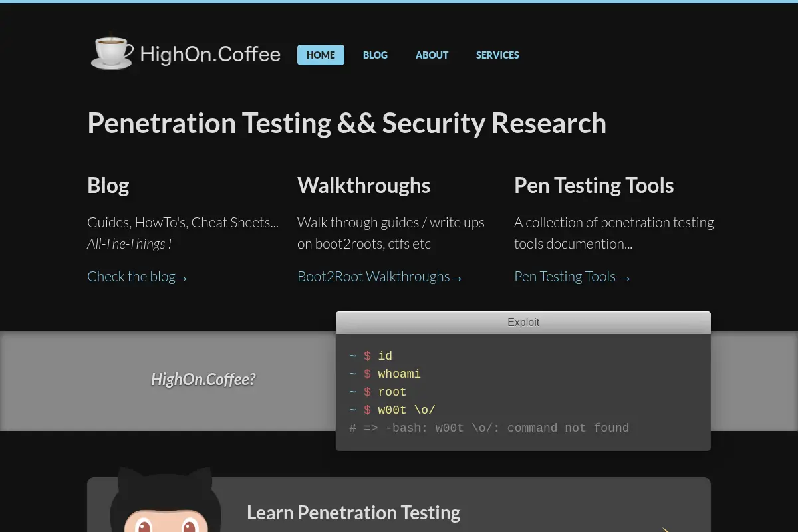This screenshot has height=532, width=798.
Task: Follow the 'Check the blog' link
Action: pos(138,276)
